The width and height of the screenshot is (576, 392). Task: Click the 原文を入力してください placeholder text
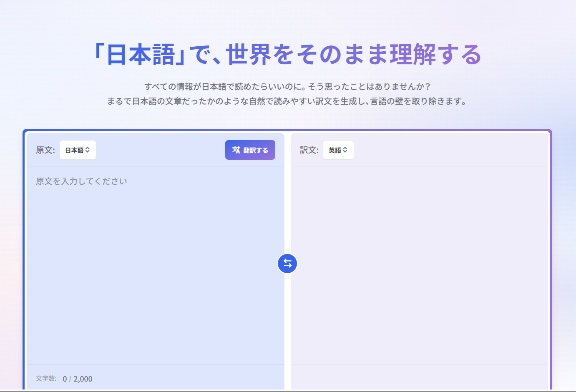click(x=81, y=181)
